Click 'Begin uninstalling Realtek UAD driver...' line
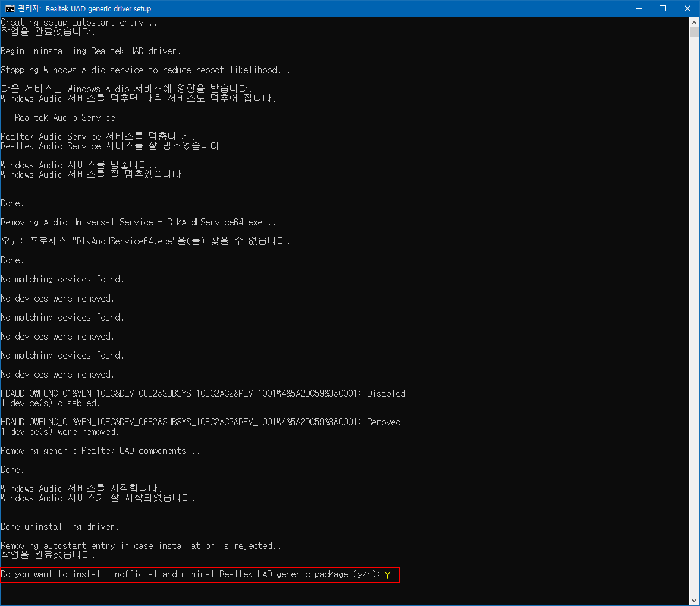Viewport: 700px width, 606px height. coord(96,51)
